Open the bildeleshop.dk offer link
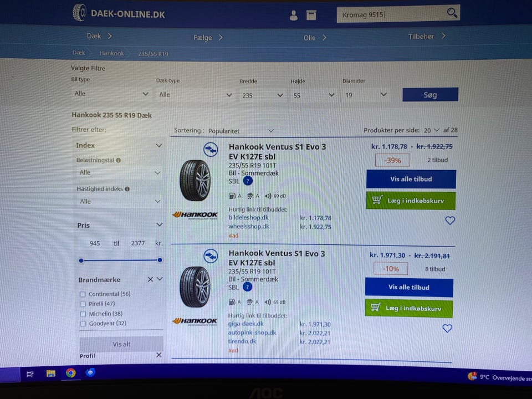 pyautogui.click(x=248, y=217)
